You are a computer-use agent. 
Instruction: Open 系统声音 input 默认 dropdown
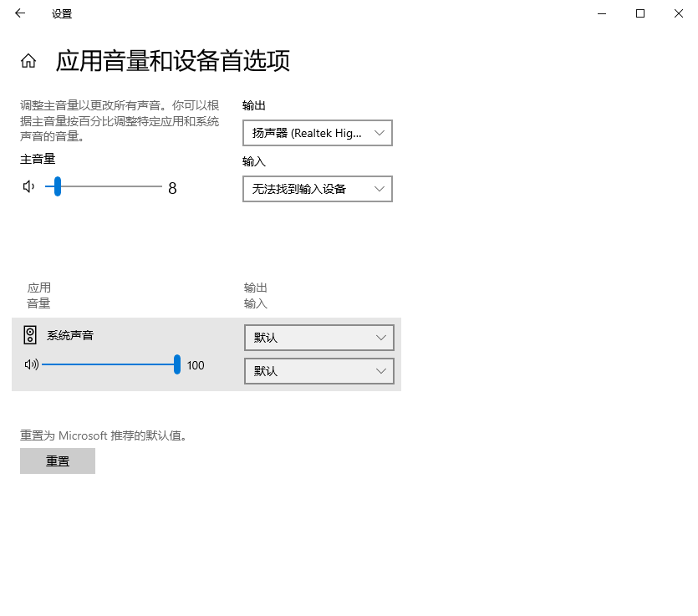click(319, 371)
